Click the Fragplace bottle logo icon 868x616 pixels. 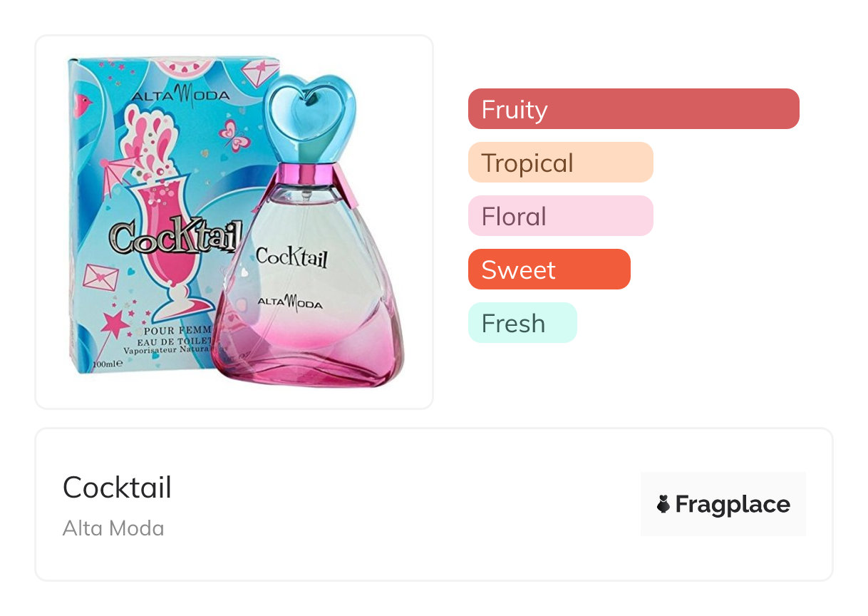pyautogui.click(x=663, y=505)
